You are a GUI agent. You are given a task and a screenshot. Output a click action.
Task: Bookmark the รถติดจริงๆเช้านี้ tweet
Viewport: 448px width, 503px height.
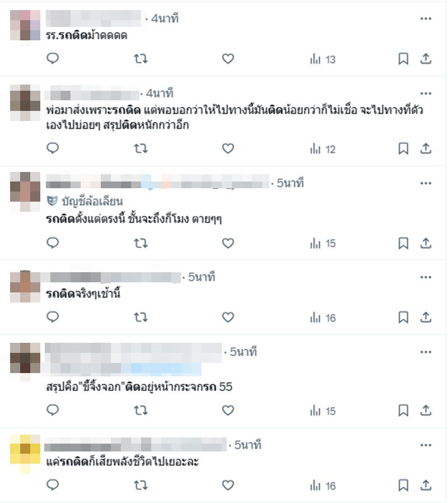403,317
